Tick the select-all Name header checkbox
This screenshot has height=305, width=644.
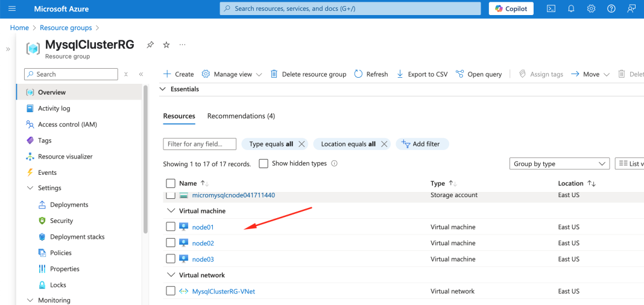tap(171, 183)
